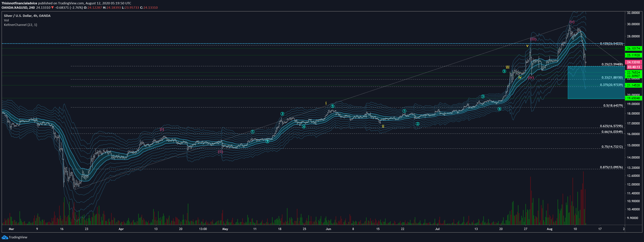Click the pink (ii) wave label
The width and height of the screenshot is (644, 242).
point(220,152)
